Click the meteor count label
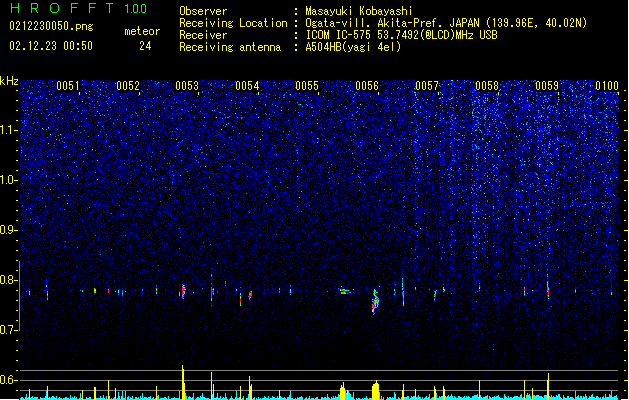Viewport: 629px width, 400px height. click(x=142, y=31)
